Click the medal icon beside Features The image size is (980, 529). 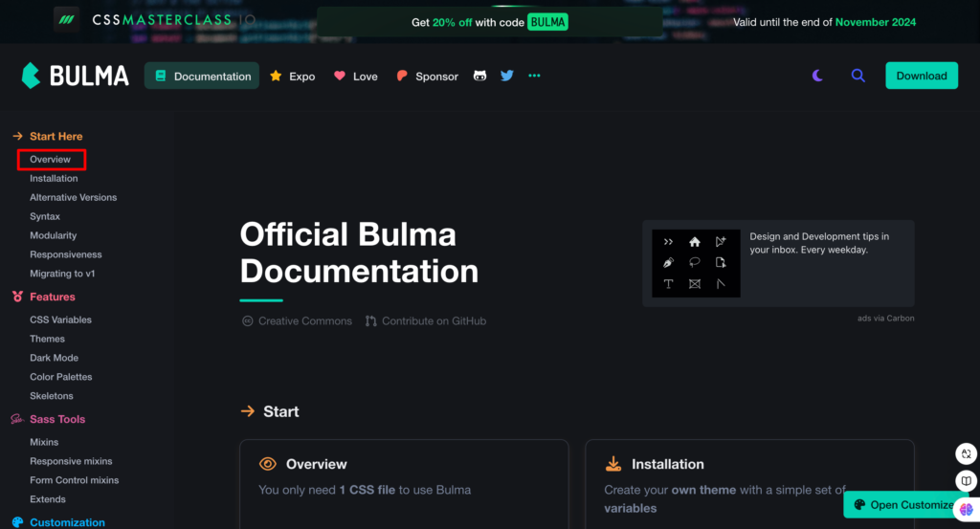17,297
